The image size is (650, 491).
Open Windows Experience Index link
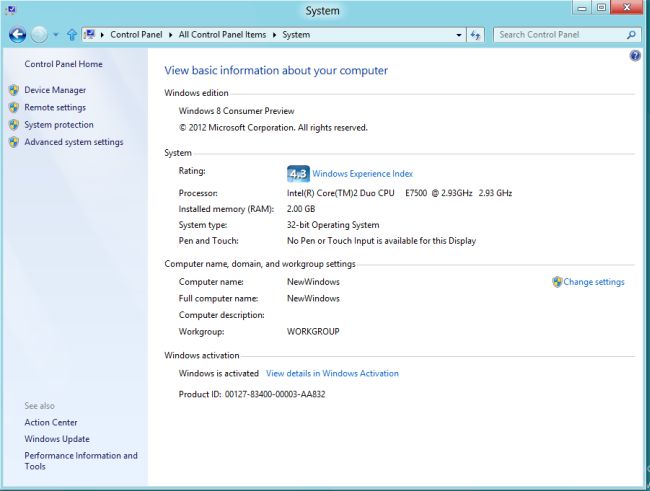pos(363,174)
